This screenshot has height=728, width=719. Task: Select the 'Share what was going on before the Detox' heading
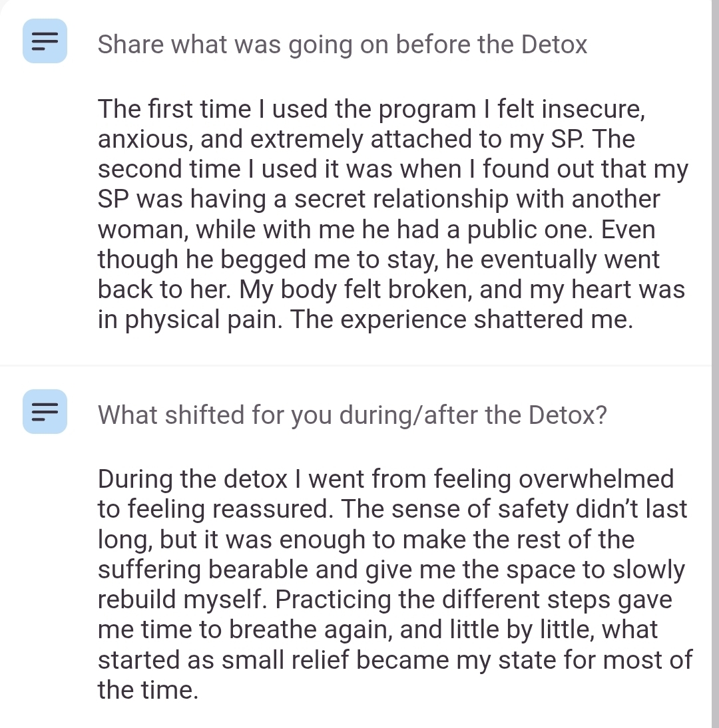click(342, 45)
